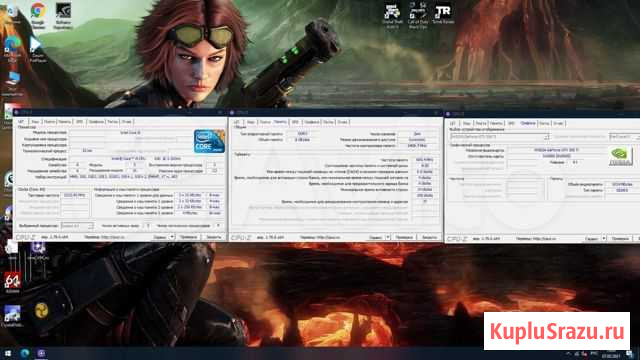The height and width of the screenshot is (360, 640).
Task: Expand Сервис dropdown arrow in right CPU-Z window
Action: 604,239
